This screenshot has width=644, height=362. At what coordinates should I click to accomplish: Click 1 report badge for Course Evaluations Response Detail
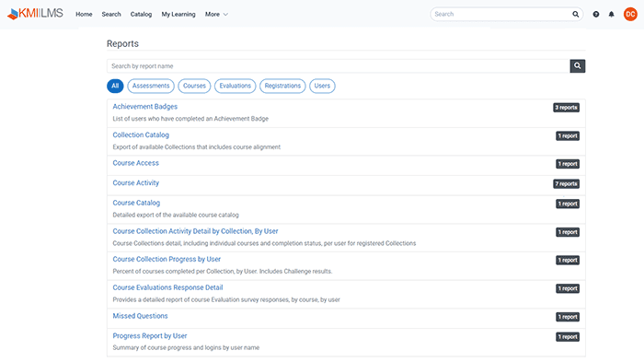[568, 288]
